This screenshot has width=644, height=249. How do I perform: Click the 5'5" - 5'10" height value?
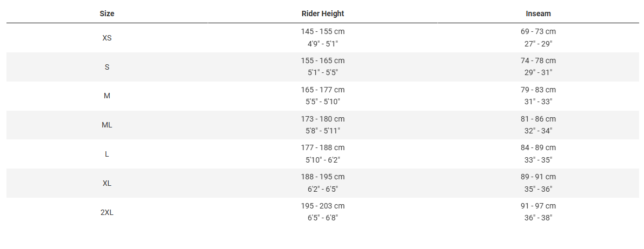(x=323, y=102)
